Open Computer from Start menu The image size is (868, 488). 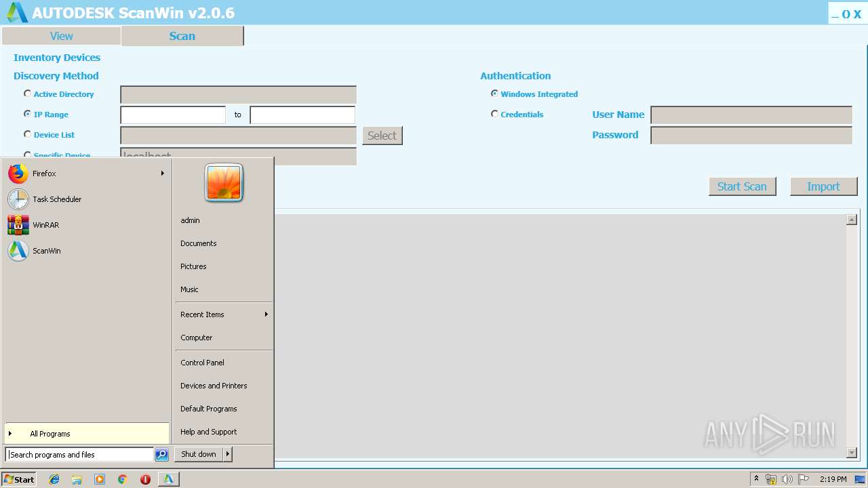pos(197,338)
